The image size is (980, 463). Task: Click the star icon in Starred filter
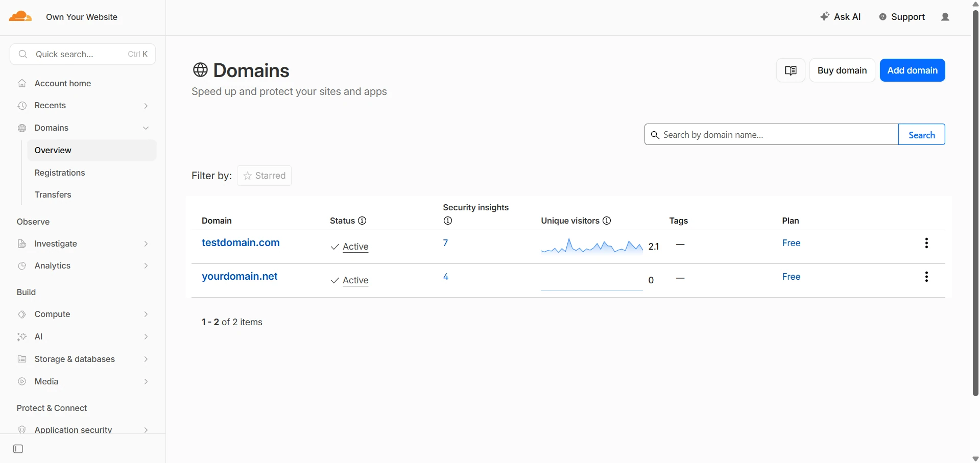(248, 176)
